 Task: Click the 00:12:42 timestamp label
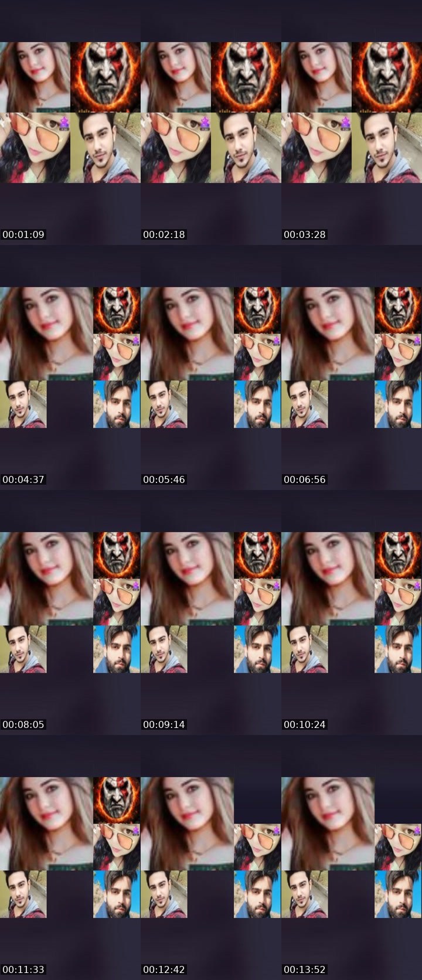164,969
